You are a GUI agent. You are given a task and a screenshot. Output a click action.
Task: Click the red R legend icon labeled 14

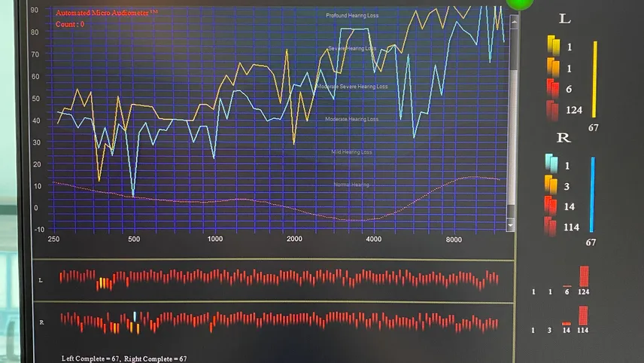tap(551, 206)
